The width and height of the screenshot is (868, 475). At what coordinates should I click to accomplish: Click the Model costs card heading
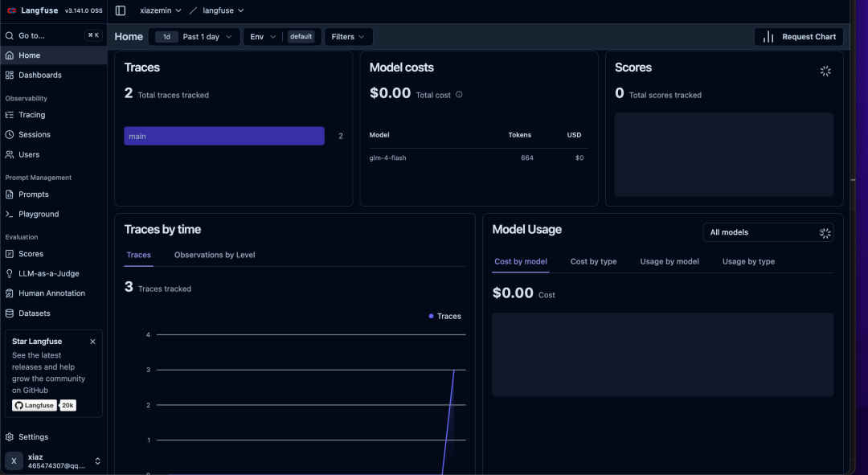pyautogui.click(x=401, y=68)
